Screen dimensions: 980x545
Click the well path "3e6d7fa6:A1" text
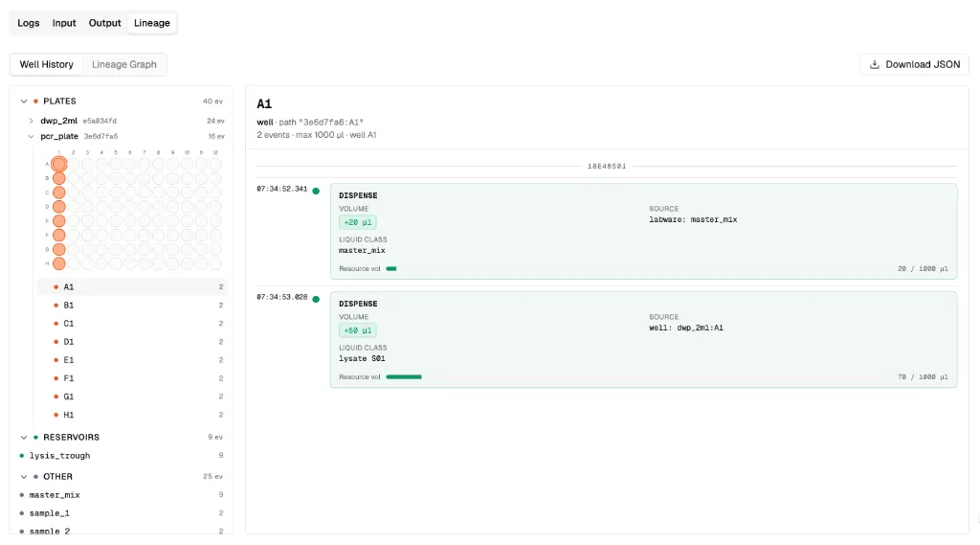321,122
